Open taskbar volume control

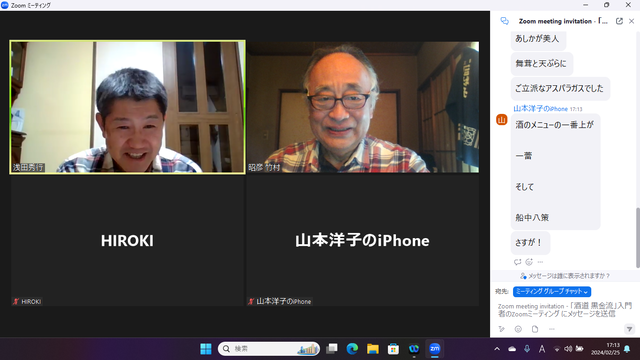(568, 349)
